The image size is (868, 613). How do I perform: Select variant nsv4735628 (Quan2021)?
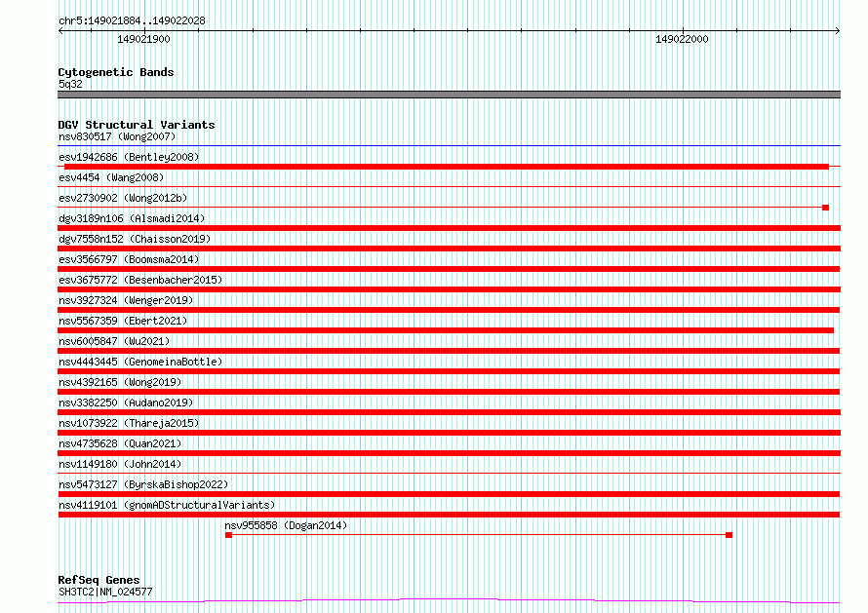[120, 443]
